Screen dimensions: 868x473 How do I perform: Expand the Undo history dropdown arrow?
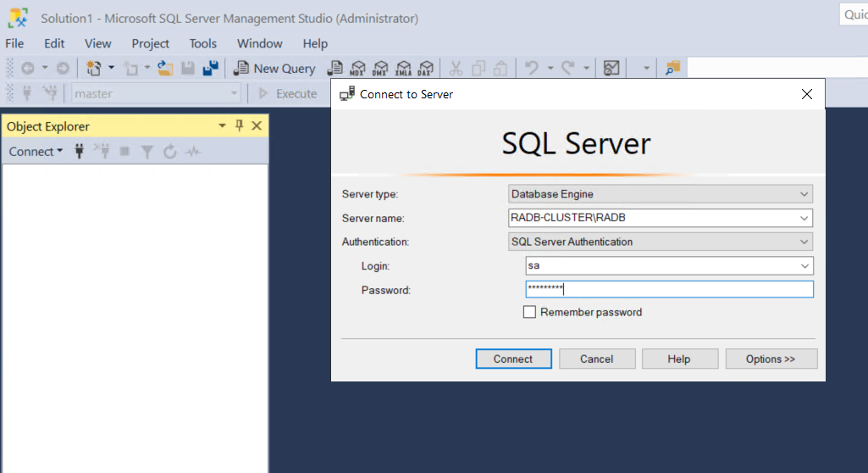pos(550,68)
